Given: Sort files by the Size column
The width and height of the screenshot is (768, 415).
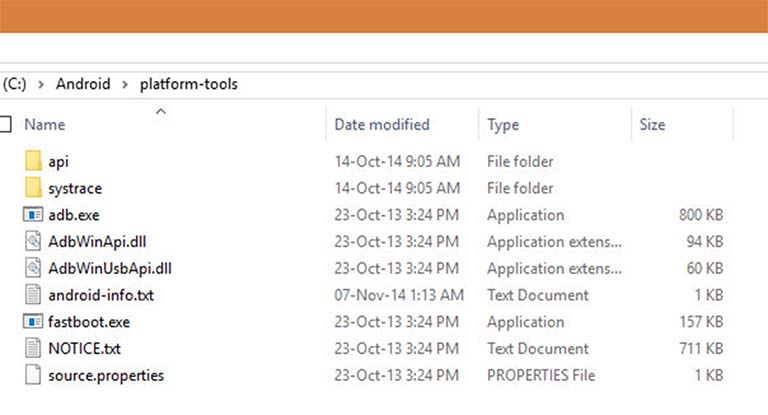Looking at the screenshot, I should (652, 125).
